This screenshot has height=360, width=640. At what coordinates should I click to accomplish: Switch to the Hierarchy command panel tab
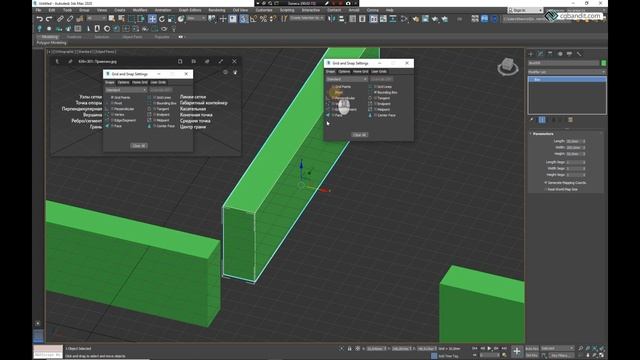click(550, 53)
